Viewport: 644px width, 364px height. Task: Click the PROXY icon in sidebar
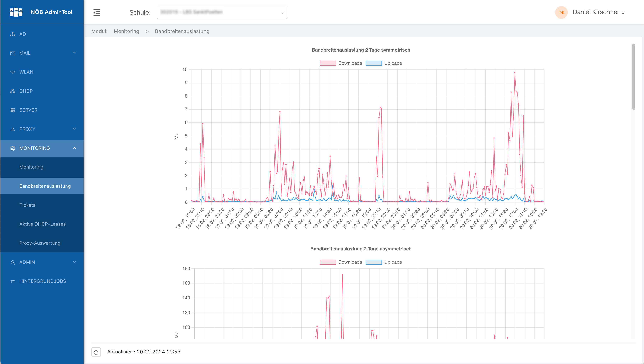[12, 129]
